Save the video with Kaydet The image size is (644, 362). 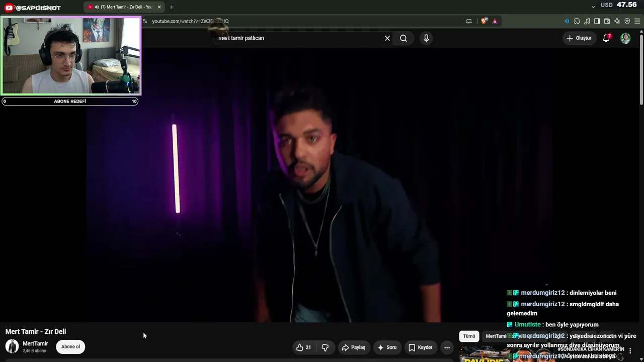click(x=420, y=347)
